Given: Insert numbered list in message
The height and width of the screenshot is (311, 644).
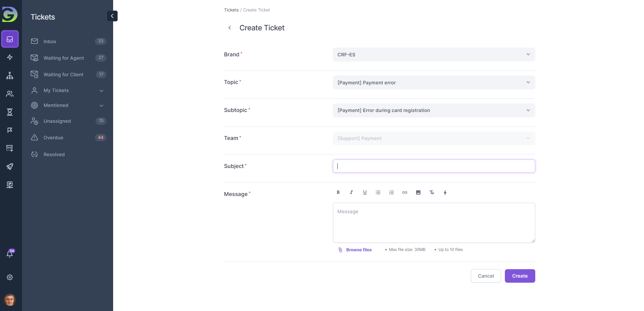Looking at the screenshot, I should click(x=391, y=192).
